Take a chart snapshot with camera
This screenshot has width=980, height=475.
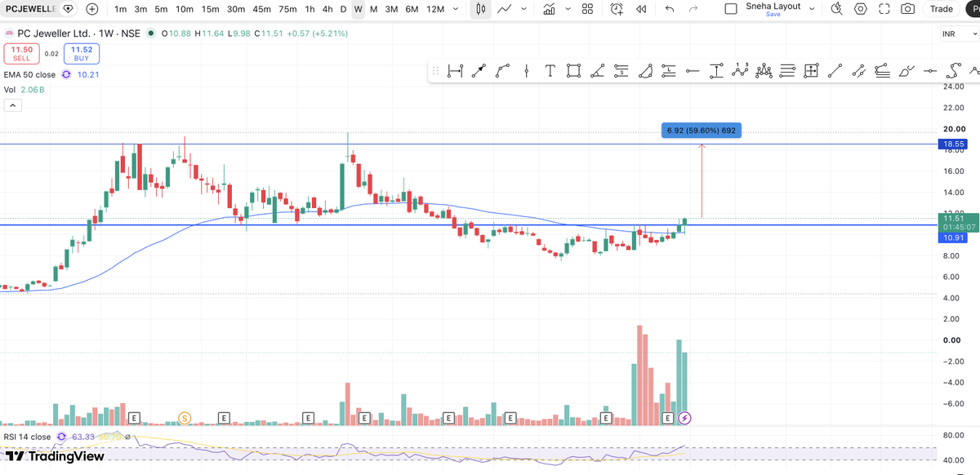pyautogui.click(x=907, y=9)
